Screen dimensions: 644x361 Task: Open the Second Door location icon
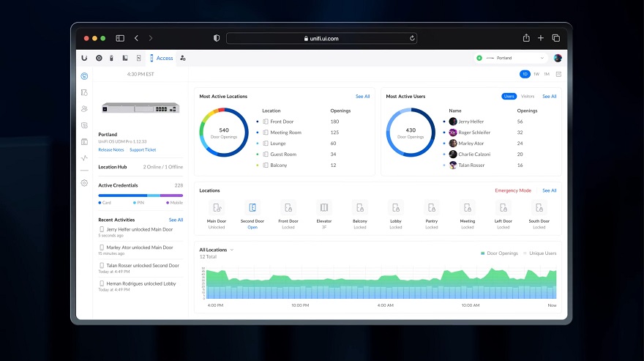(252, 208)
